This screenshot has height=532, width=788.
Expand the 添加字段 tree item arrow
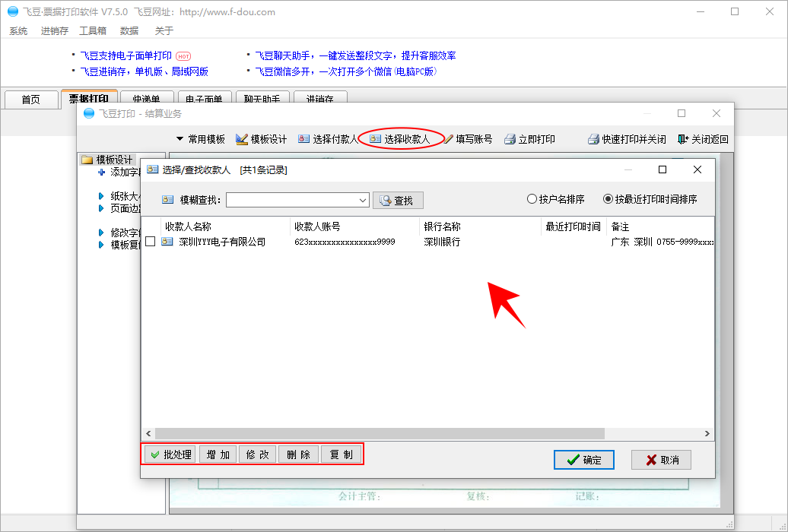coord(102,173)
